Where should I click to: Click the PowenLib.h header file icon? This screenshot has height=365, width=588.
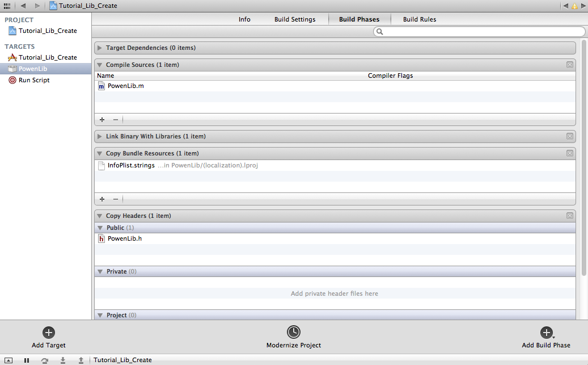tap(101, 238)
